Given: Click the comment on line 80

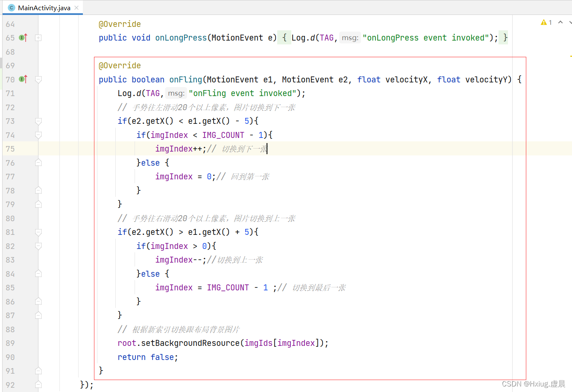Looking at the screenshot, I should point(206,218).
